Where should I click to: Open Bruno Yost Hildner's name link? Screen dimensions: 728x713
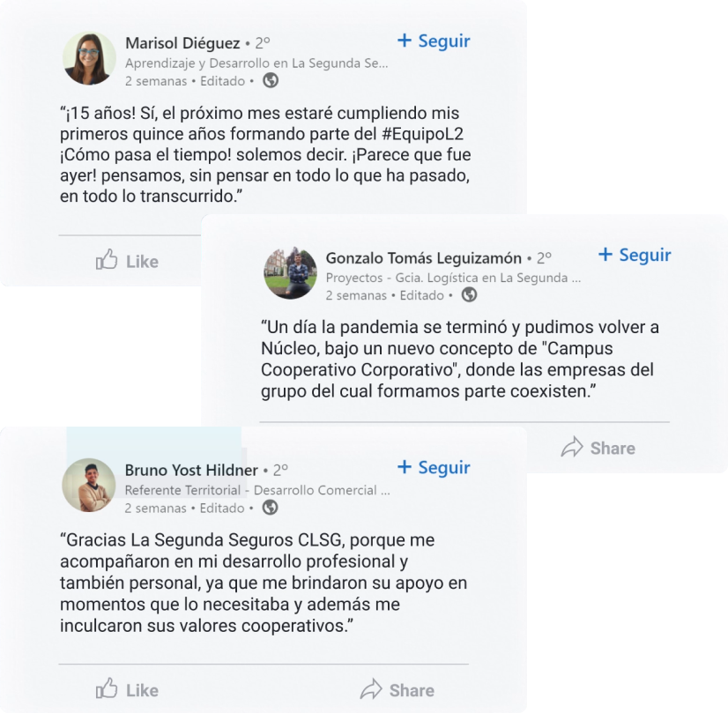pos(191,471)
